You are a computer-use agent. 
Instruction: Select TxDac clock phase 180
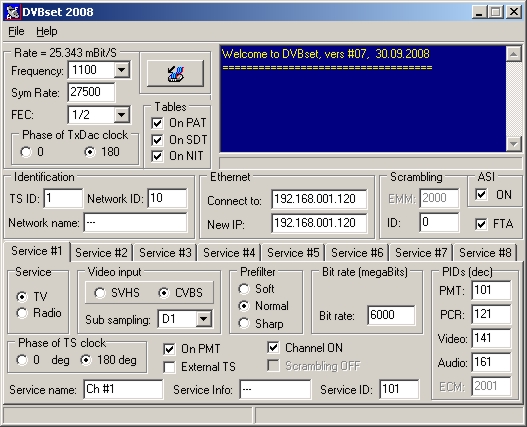(x=90, y=152)
